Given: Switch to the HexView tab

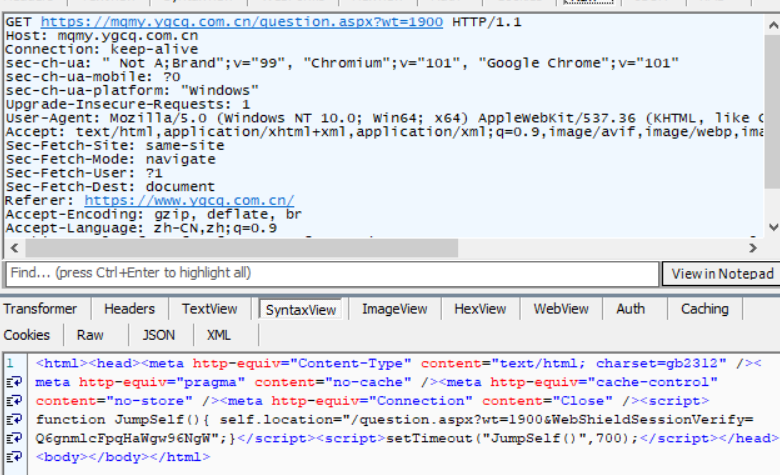Looking at the screenshot, I should pyautogui.click(x=480, y=309).
